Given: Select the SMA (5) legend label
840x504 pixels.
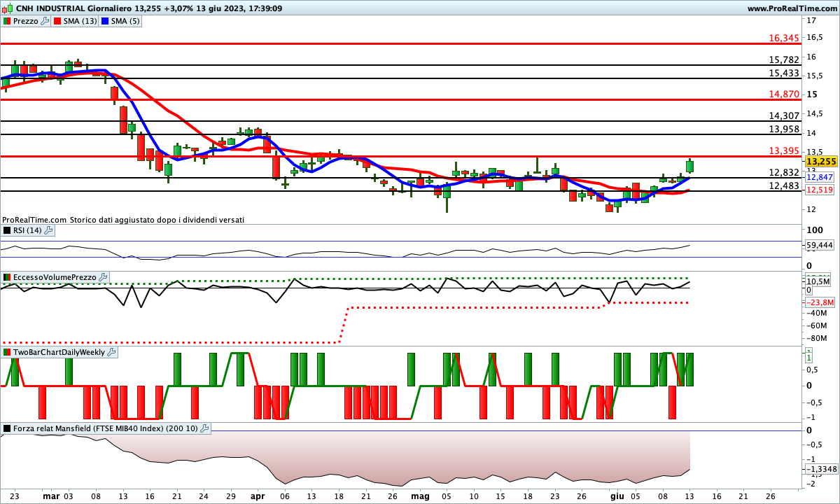Looking at the screenshot, I should [126, 21].
